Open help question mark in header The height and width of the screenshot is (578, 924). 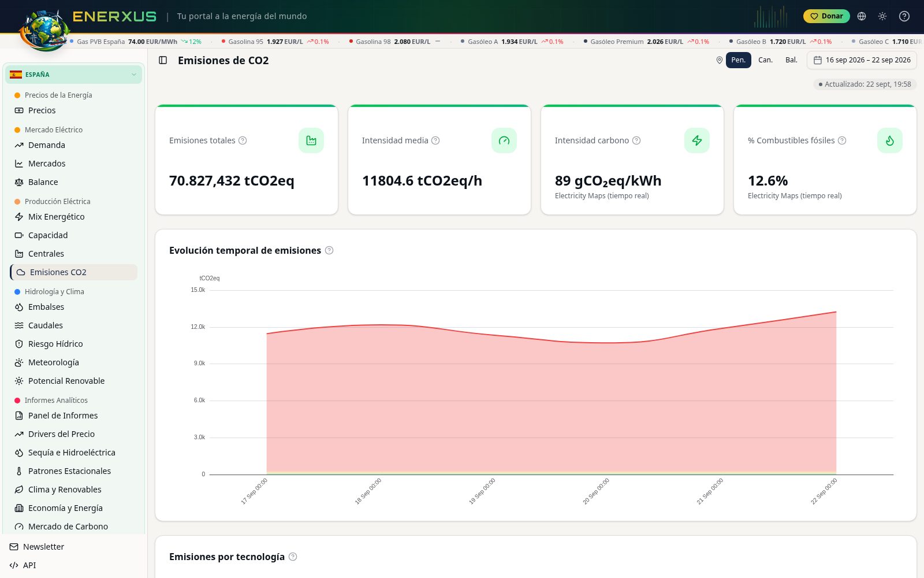coord(904,16)
